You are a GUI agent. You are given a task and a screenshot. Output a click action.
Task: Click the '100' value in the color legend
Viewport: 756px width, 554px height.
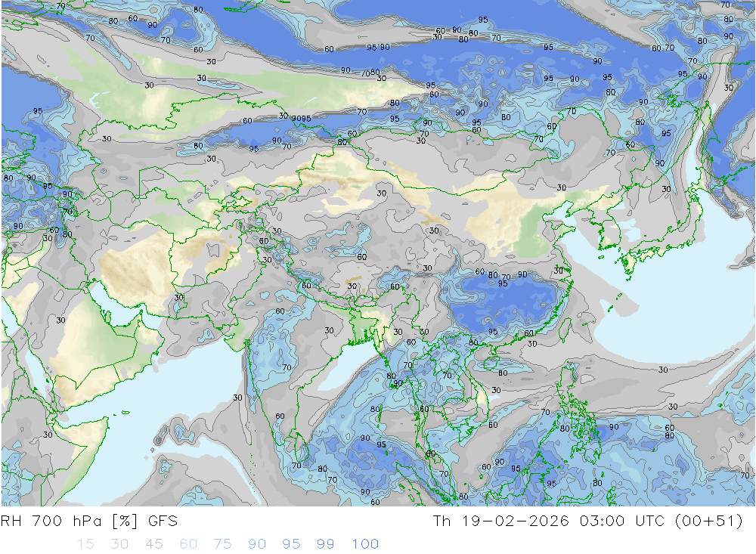pos(365,544)
